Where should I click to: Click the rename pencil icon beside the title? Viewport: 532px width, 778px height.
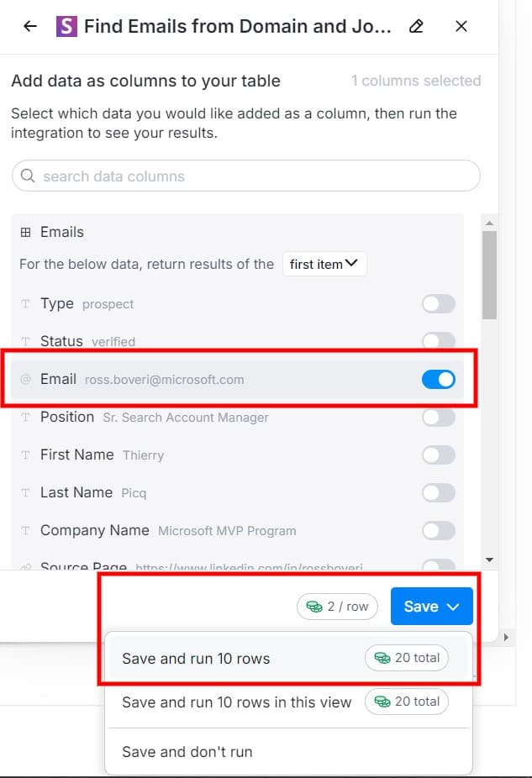click(415, 26)
